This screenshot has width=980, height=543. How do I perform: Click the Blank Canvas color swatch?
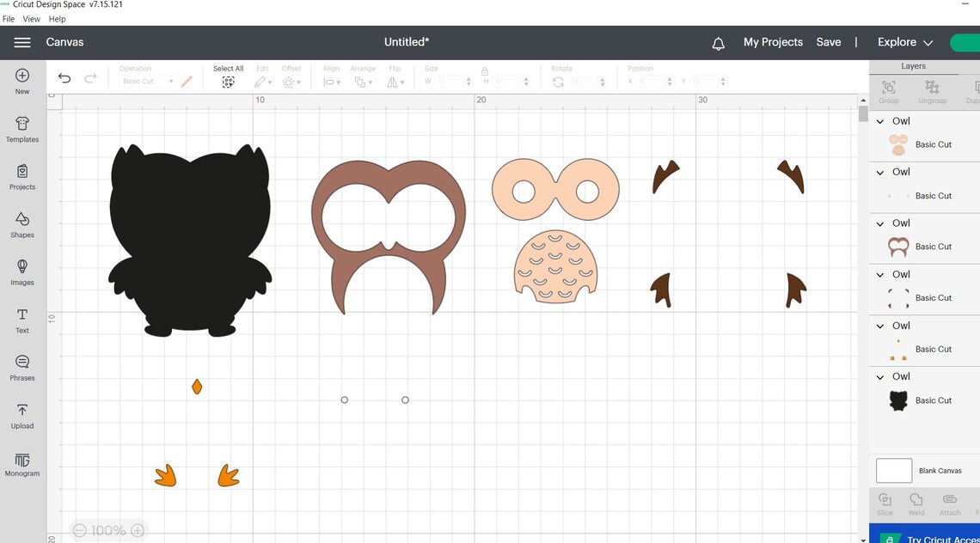tap(893, 470)
